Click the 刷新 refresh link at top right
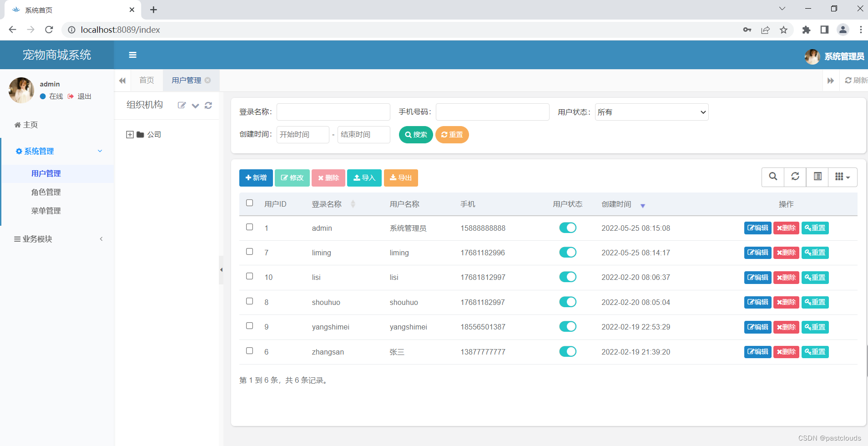Image resolution: width=868 pixels, height=446 pixels. (x=856, y=81)
